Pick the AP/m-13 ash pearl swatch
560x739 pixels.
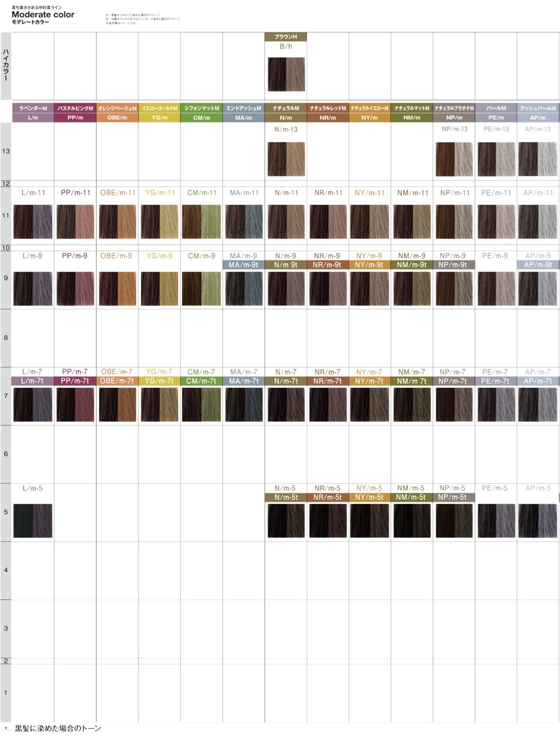(538, 158)
